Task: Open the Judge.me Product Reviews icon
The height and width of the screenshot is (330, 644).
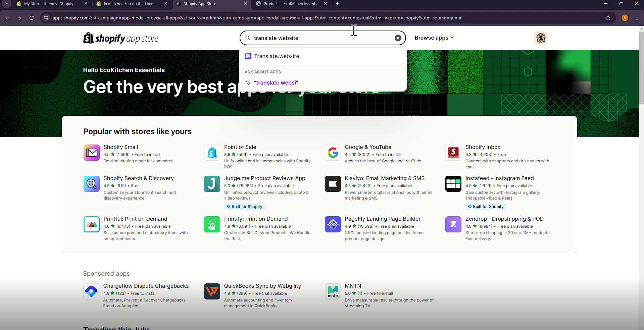Action: coord(212,184)
